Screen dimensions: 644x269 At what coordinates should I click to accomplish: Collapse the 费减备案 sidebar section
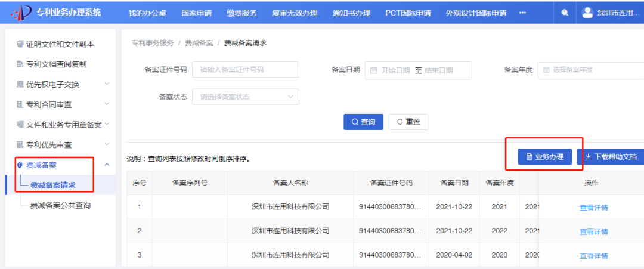click(107, 165)
